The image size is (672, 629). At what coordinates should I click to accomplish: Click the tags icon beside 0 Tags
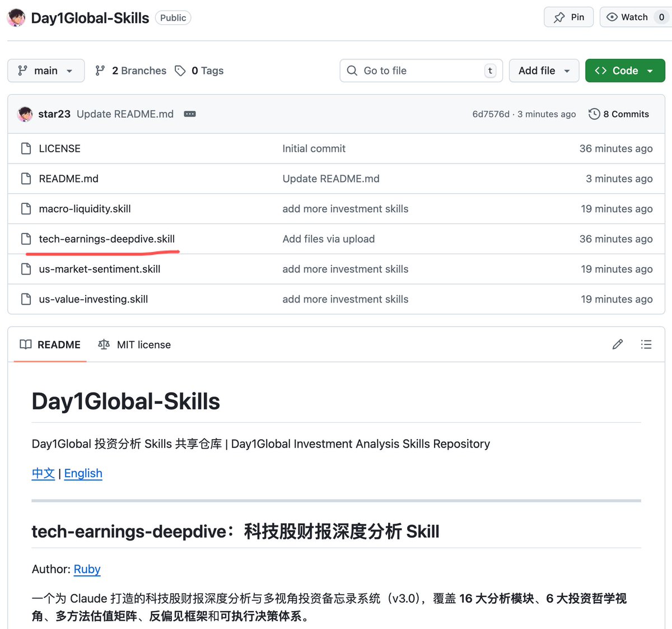point(180,71)
